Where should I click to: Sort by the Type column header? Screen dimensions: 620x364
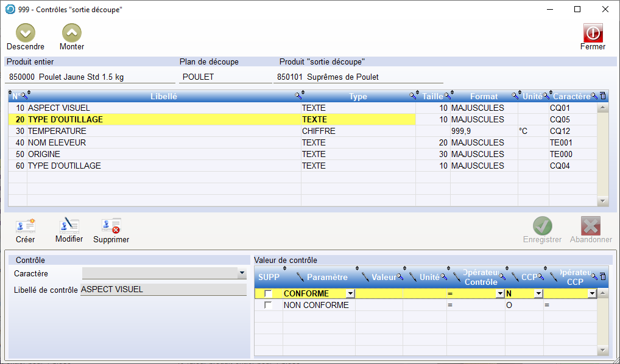pyautogui.click(x=358, y=96)
